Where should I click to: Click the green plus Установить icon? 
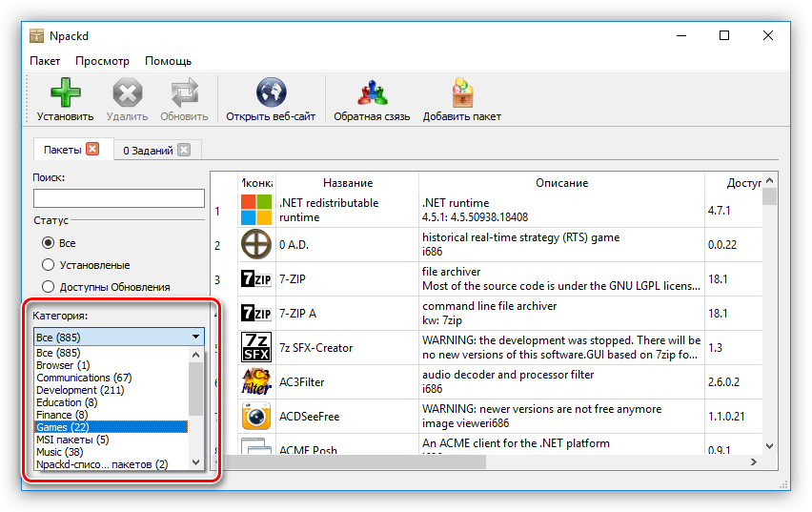click(x=65, y=94)
